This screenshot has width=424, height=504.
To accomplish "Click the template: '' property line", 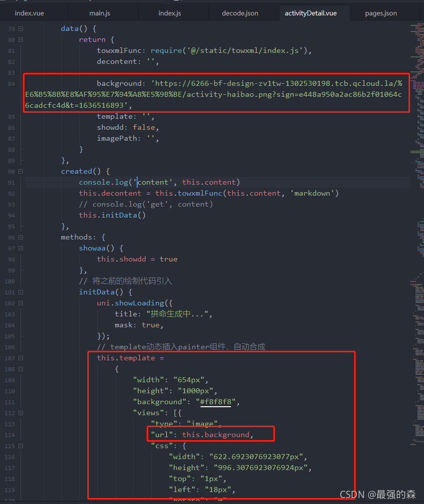I will point(125,116).
